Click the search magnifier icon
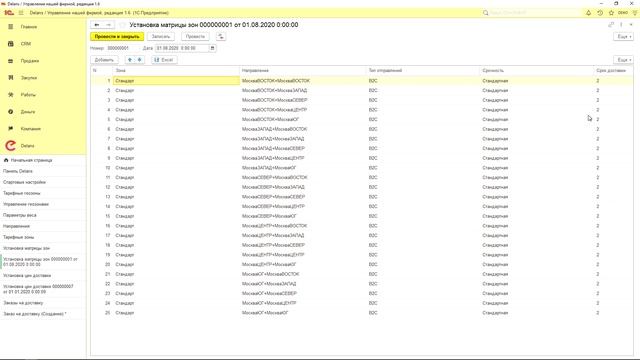Screen dimensions: 640x360 click(x=485, y=13)
